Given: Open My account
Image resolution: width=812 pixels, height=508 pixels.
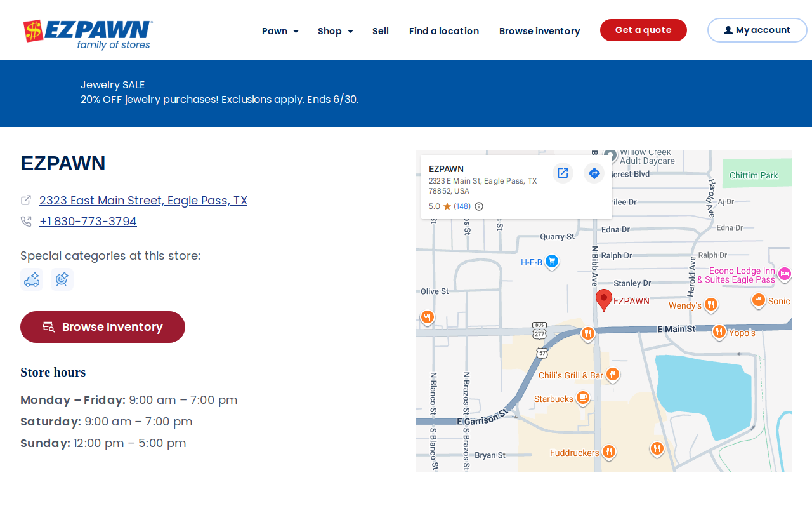Looking at the screenshot, I should point(757,30).
